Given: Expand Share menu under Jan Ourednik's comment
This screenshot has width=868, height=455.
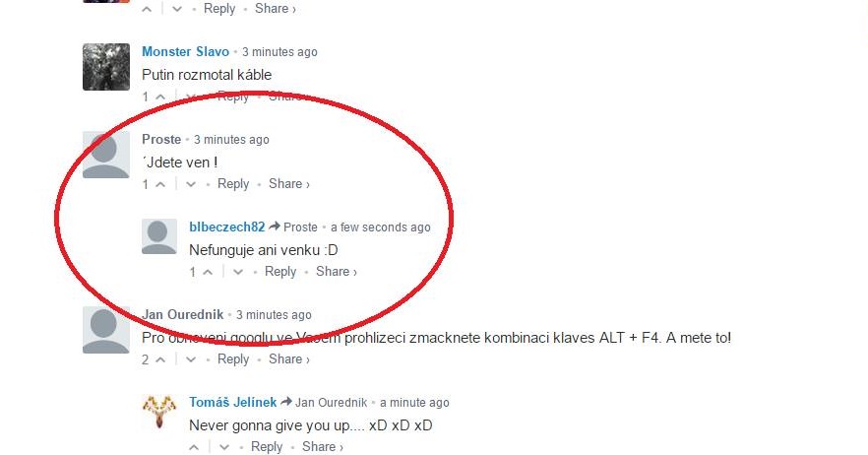Looking at the screenshot, I should point(289,358).
